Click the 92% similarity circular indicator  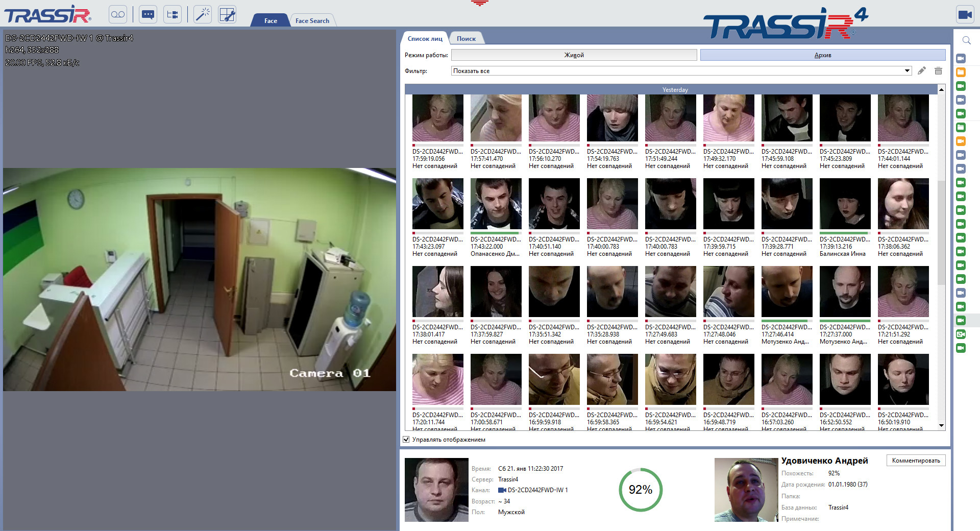(x=640, y=490)
